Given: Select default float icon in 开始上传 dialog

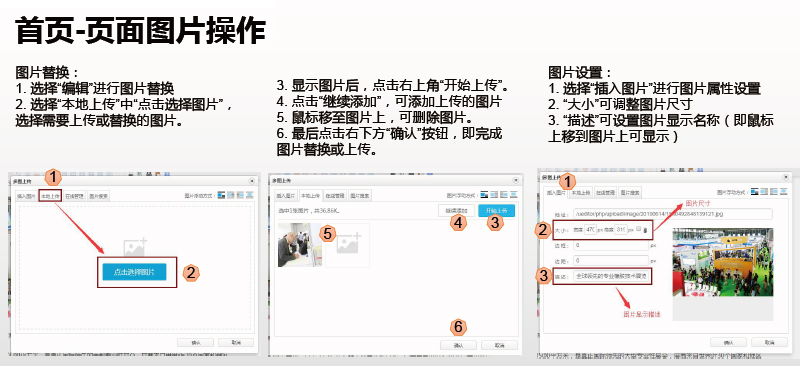Looking at the screenshot, I should [x=484, y=194].
